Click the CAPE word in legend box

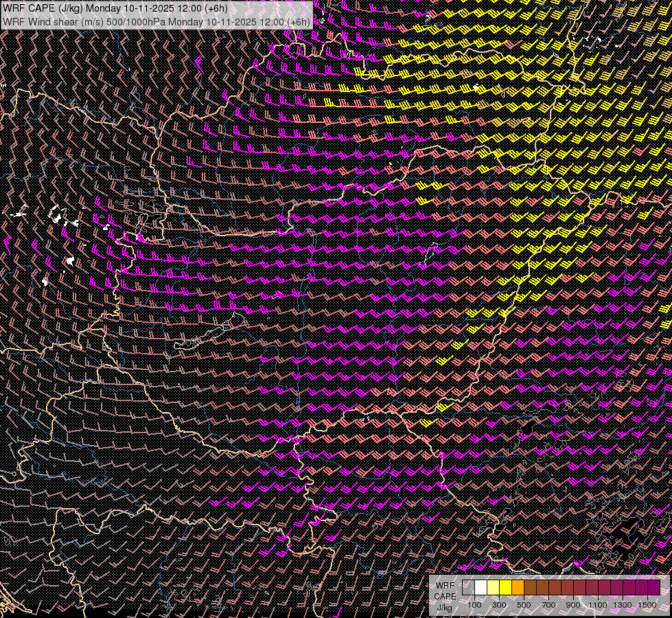[x=445, y=596]
